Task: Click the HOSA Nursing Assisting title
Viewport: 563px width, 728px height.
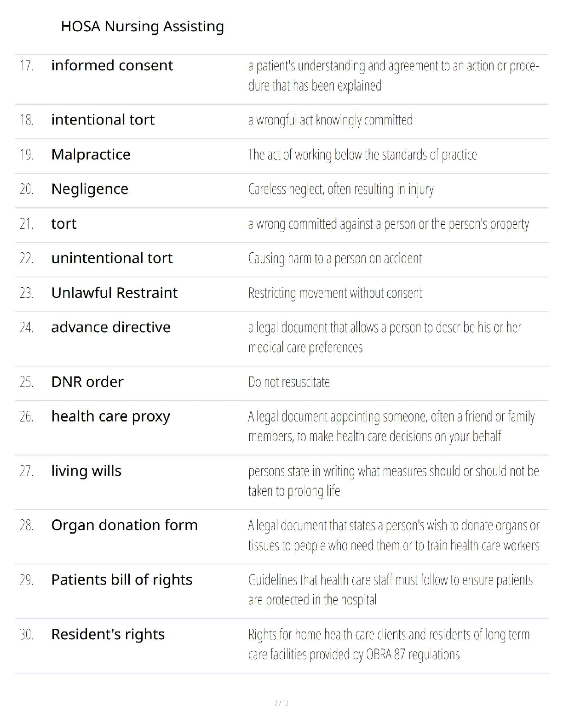Action: 142,27
